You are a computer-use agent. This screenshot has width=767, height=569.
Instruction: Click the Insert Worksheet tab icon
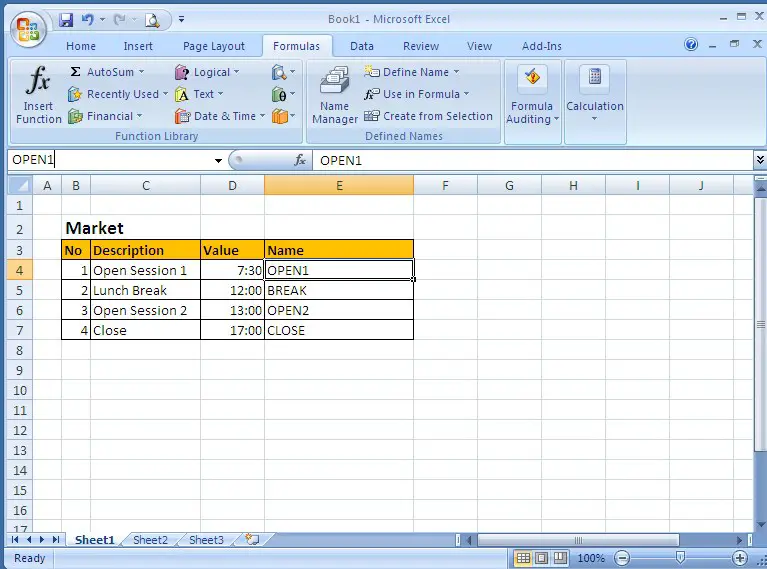coord(252,539)
